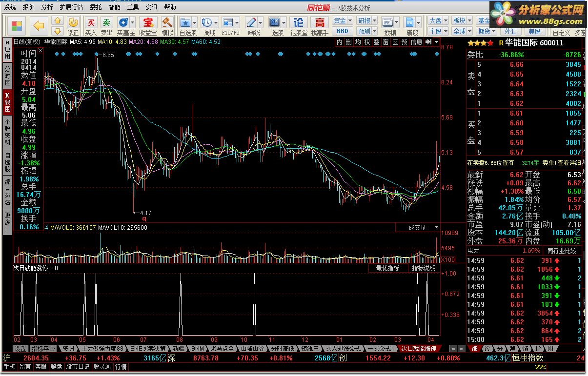Click the 指标说明 button
Screen dimensions: 588x376
[424, 268]
